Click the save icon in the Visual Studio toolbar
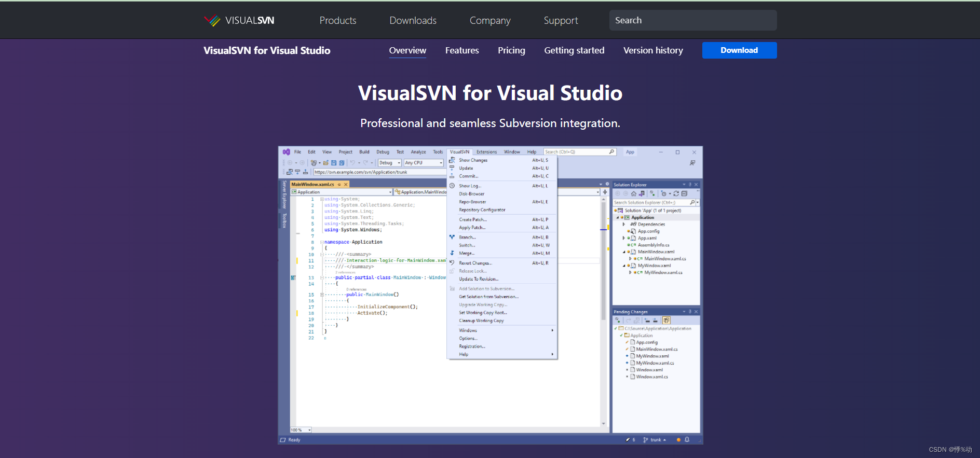The height and width of the screenshot is (458, 980). click(334, 163)
